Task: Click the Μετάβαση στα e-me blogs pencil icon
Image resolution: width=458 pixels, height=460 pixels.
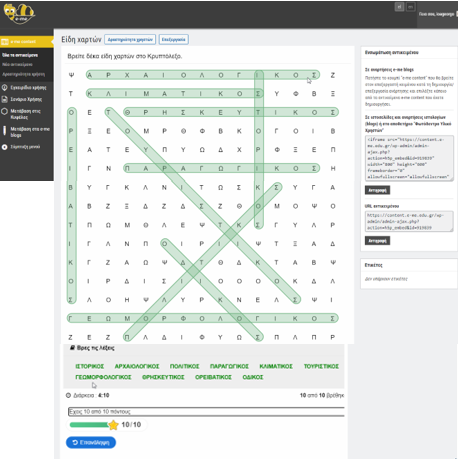Action: point(4,130)
